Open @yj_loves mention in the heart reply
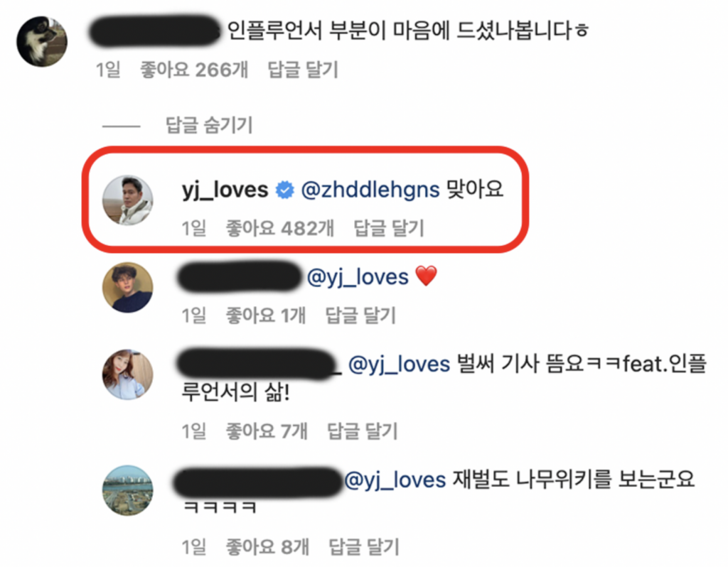The image size is (728, 567). 358,277
